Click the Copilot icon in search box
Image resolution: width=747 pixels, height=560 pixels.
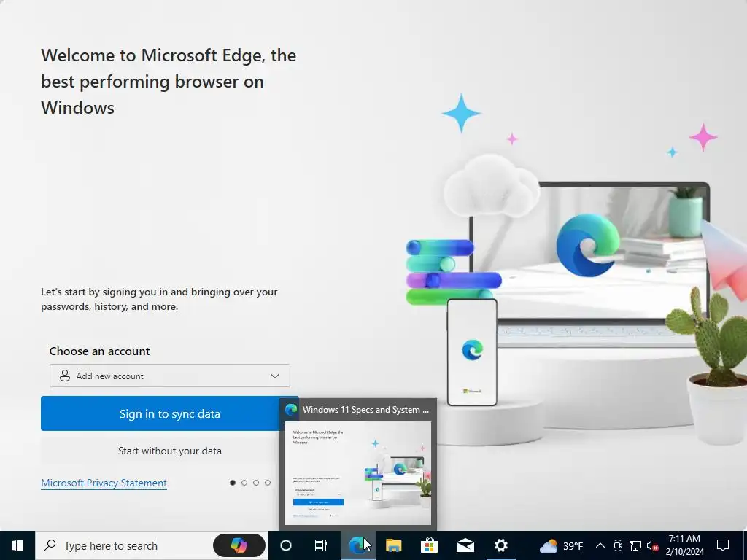point(239,545)
